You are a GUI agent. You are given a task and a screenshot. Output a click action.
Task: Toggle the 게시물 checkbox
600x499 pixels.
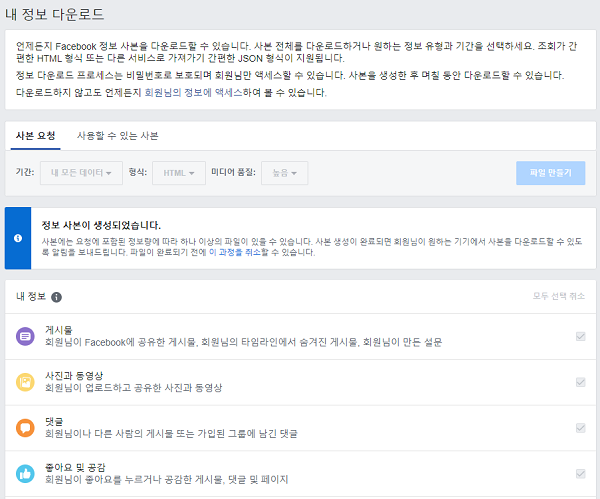point(580,337)
